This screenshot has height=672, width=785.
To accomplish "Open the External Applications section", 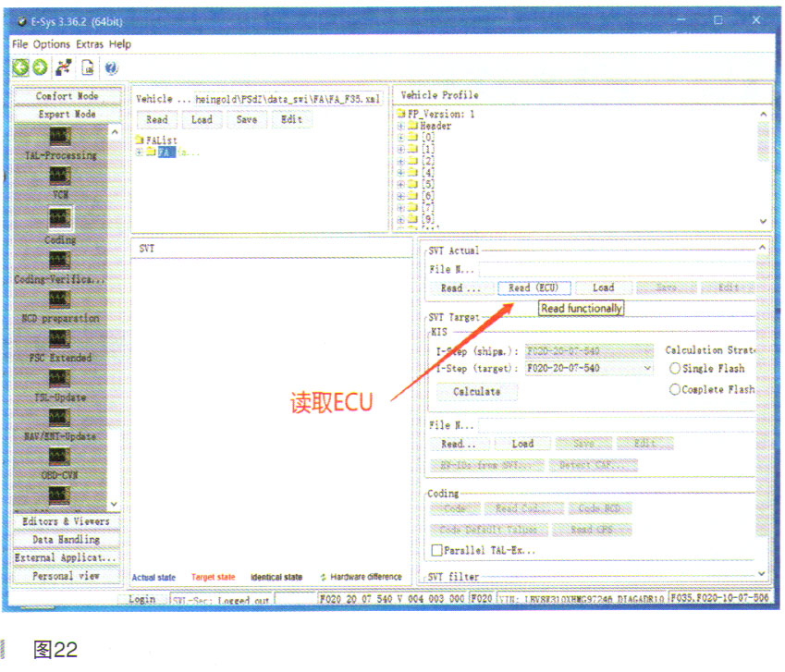I will tap(66, 557).
